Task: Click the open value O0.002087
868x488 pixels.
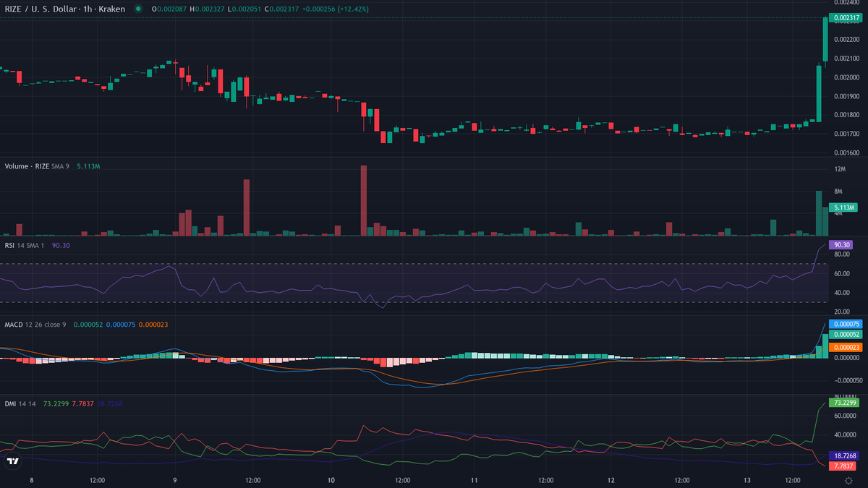Action: (171, 9)
